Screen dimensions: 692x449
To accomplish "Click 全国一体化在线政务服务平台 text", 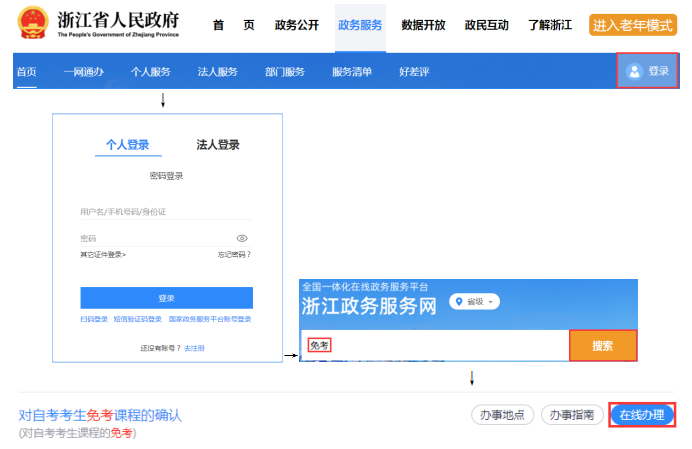I will [365, 287].
